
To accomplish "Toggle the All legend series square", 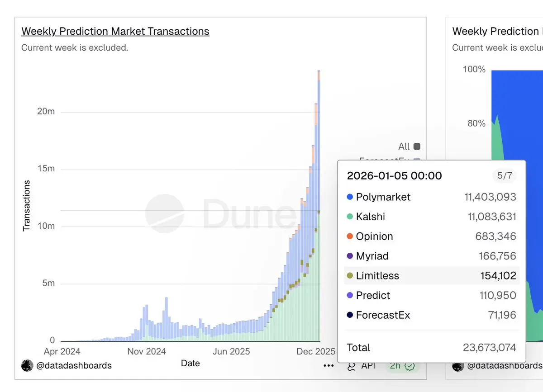I will pos(417,146).
